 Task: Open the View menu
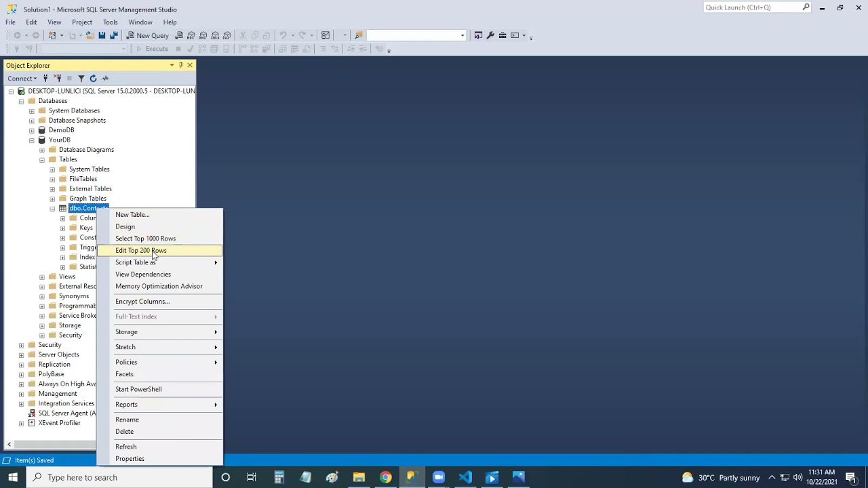click(54, 22)
